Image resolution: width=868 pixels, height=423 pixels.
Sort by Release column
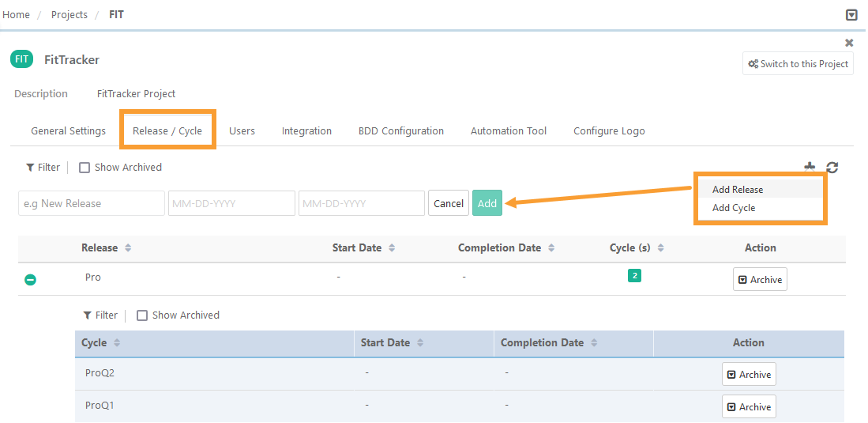[128, 248]
